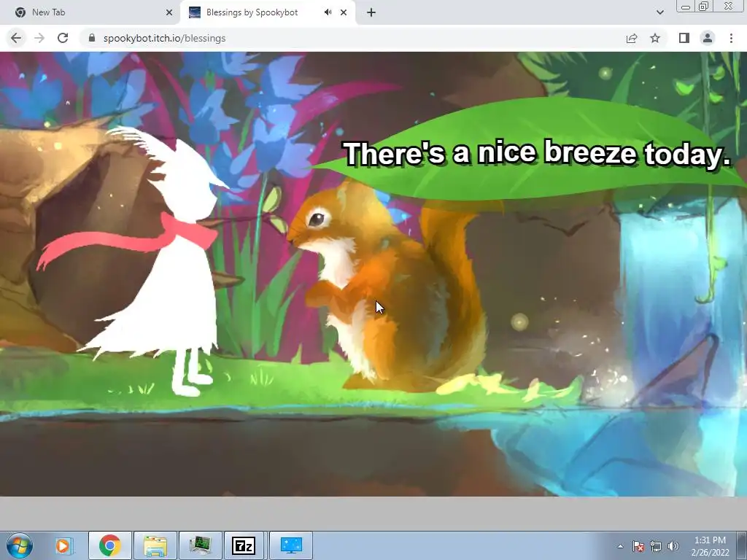Viewport: 747px width, 560px height.
Task: Open the Chrome side panel
Action: (684, 38)
